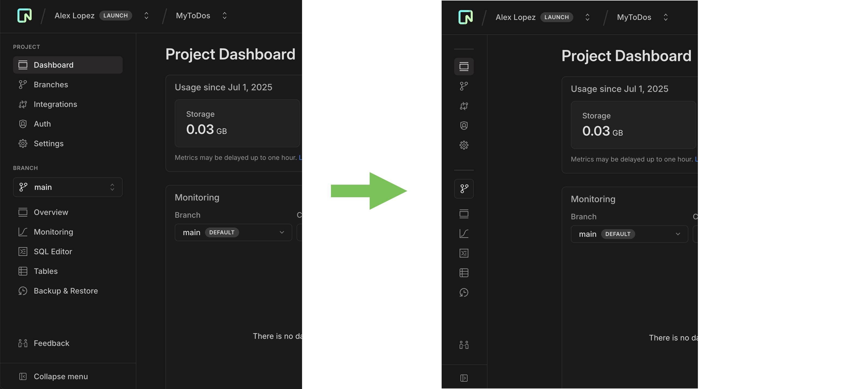Click Overview icon in collapsed sidebar

point(464,214)
